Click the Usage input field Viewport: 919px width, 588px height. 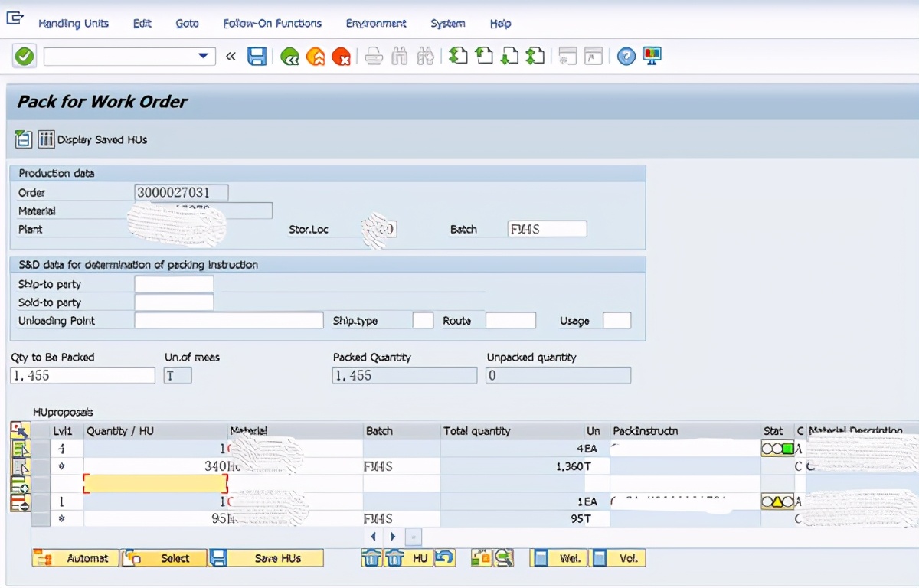(x=617, y=320)
